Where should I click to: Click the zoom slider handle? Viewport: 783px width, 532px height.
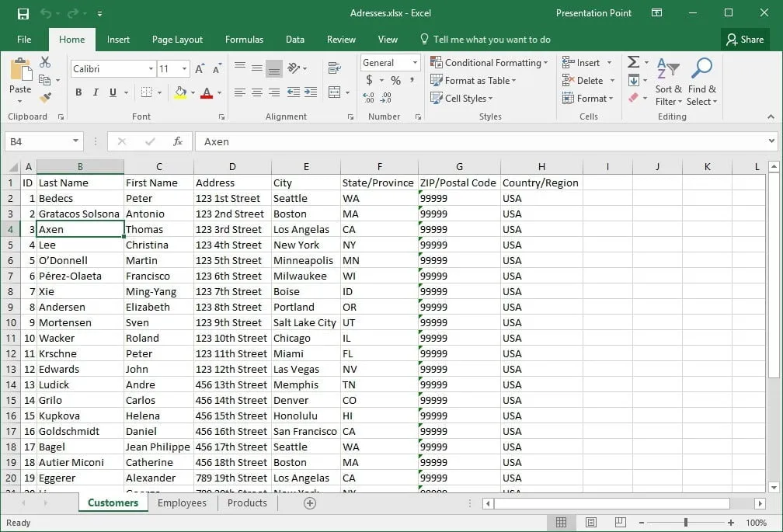686,523
